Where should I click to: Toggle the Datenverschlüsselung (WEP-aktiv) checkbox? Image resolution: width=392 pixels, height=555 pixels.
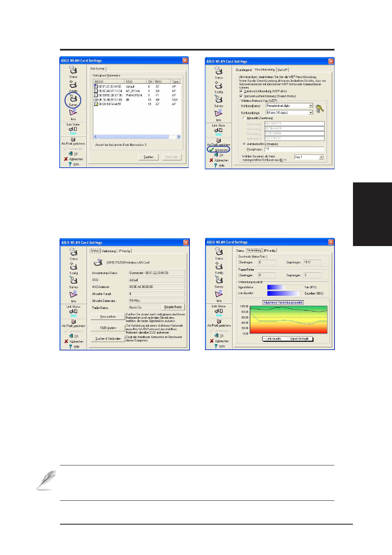pos(241,91)
